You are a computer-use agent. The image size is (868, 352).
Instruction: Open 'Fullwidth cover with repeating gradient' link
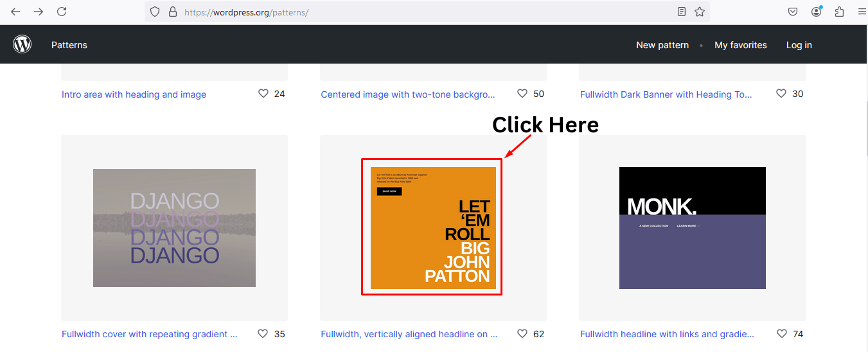(149, 334)
